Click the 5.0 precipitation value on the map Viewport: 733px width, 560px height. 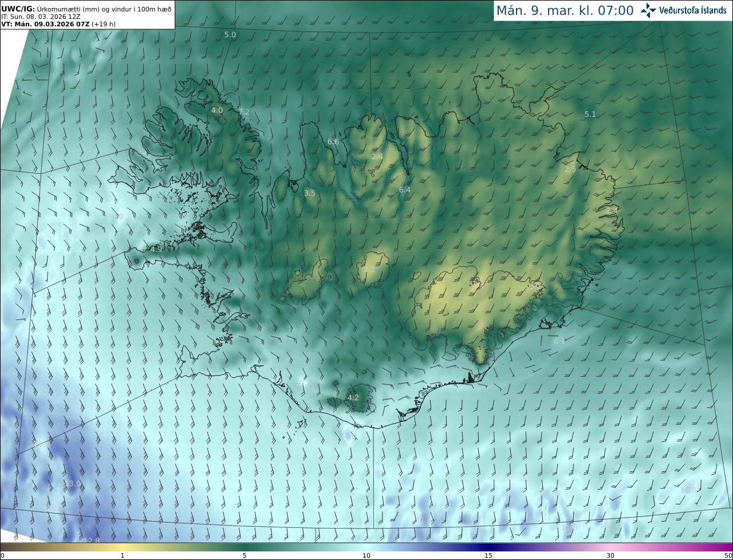click(230, 35)
